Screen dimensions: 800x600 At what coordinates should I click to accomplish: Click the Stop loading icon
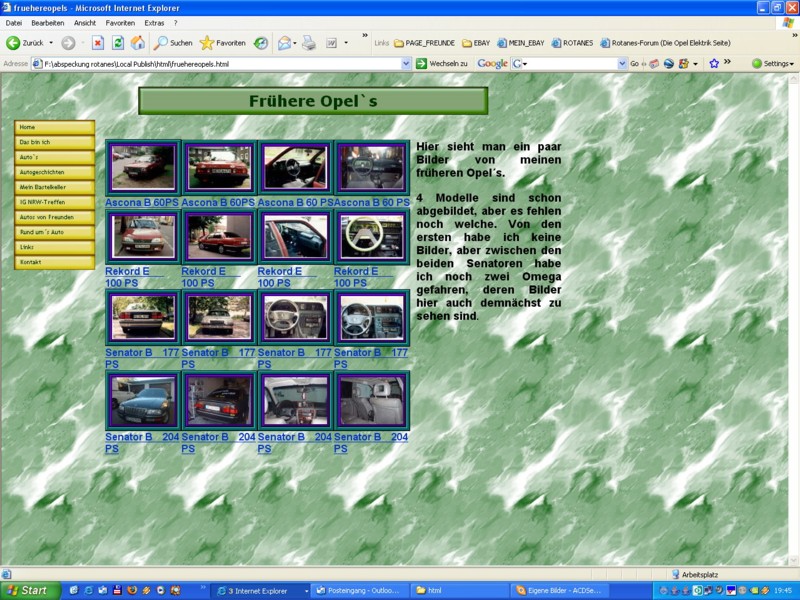coord(98,43)
